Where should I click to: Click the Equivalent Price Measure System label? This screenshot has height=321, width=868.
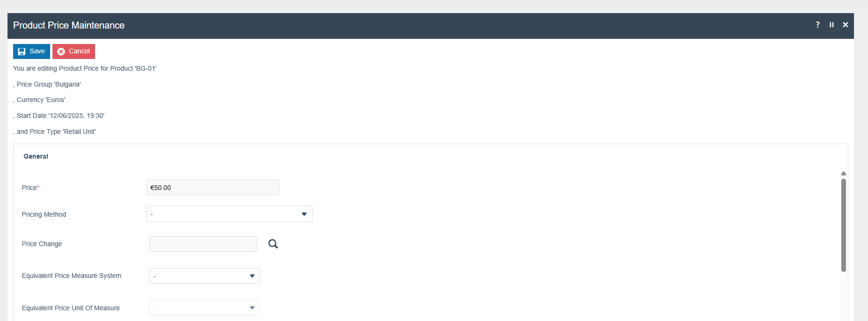(72, 276)
